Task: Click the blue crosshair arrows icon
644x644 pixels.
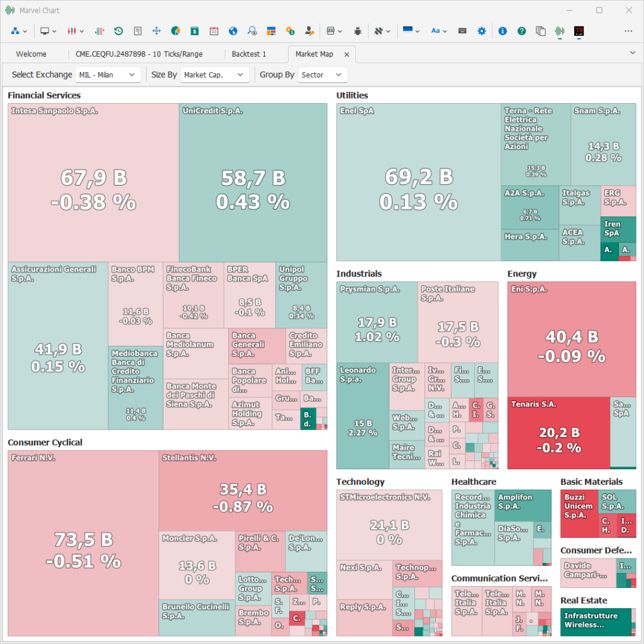Action: [157, 31]
